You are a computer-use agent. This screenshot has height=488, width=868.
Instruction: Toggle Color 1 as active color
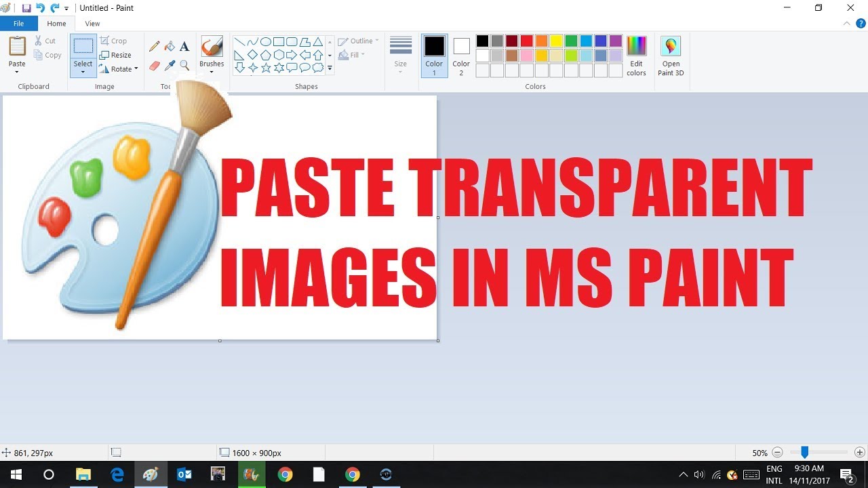[x=434, y=54]
